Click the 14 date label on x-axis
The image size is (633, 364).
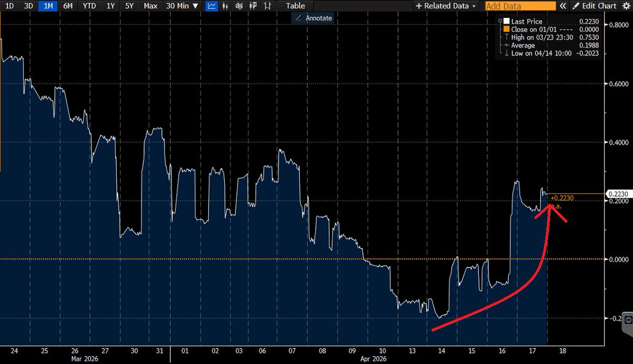tap(442, 350)
